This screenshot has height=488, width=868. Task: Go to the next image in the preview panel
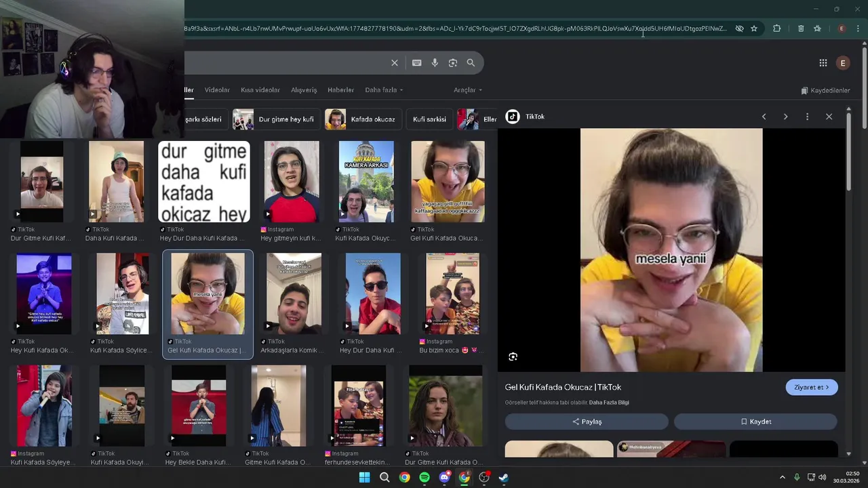tap(786, 117)
